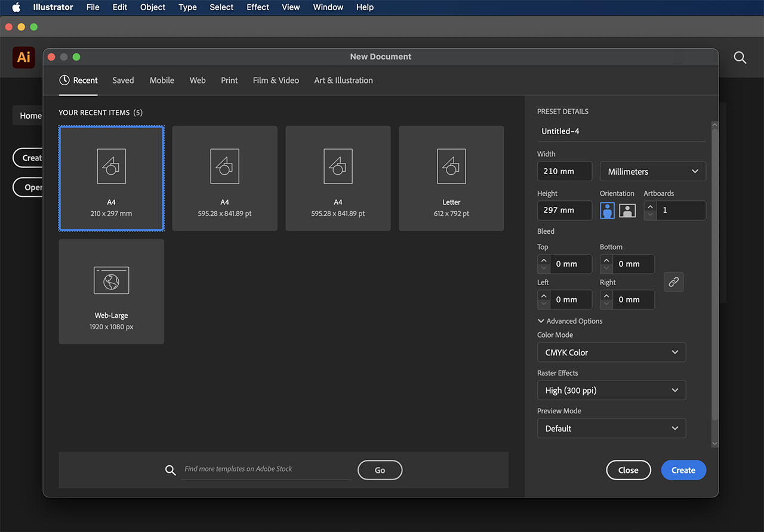Click the Artboards count stepper arrows

(x=650, y=210)
